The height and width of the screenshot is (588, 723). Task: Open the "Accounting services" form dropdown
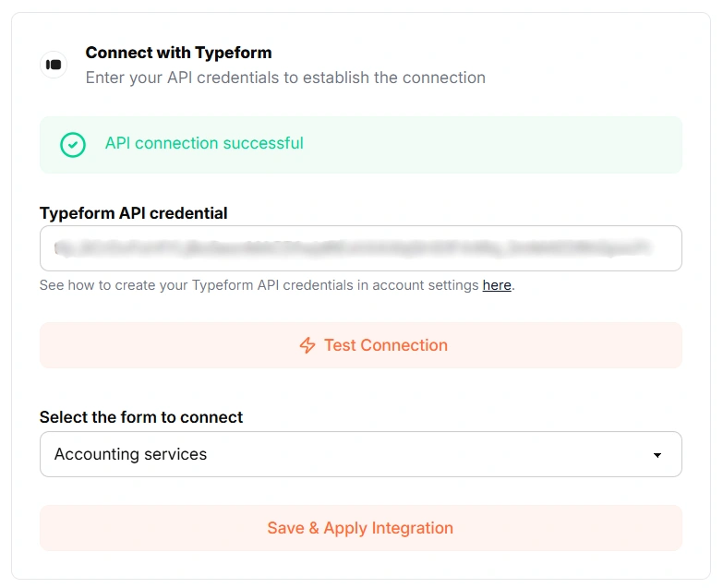tap(360, 454)
